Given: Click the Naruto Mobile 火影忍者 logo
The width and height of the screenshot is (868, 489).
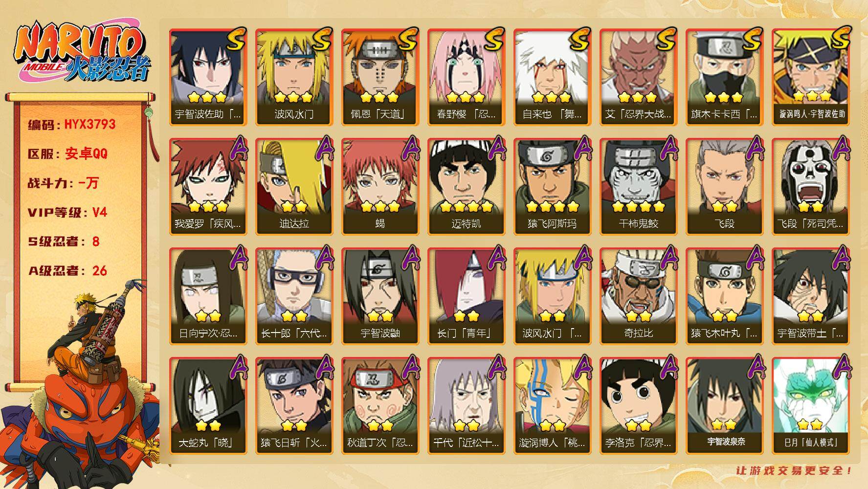Looking at the screenshot, I should (82, 53).
